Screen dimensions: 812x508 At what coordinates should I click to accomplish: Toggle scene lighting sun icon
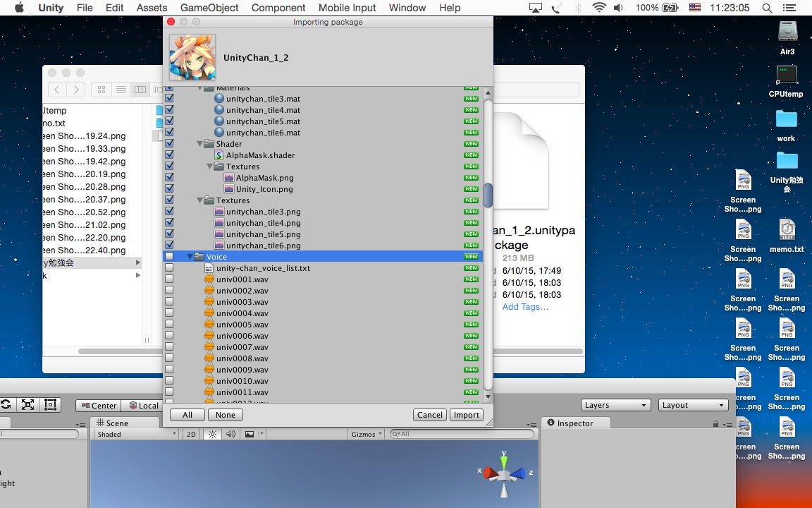212,434
